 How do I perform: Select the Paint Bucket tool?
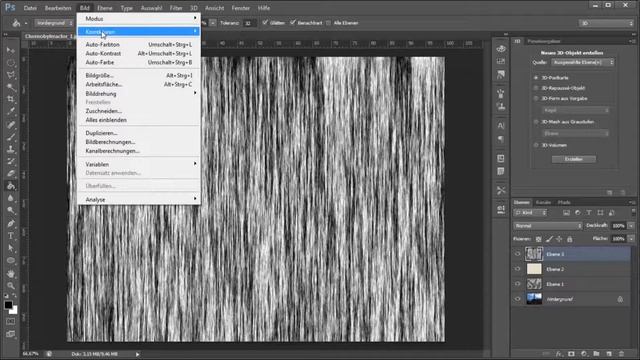coord(11,186)
